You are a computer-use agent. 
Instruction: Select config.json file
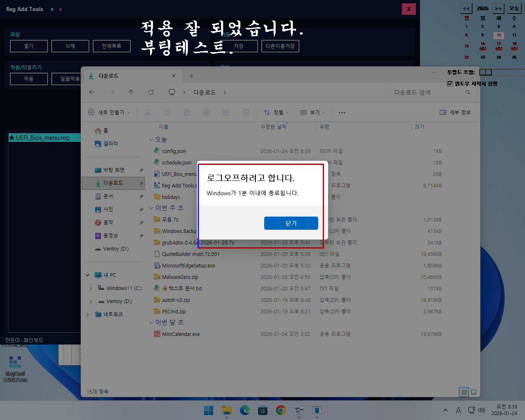174,151
